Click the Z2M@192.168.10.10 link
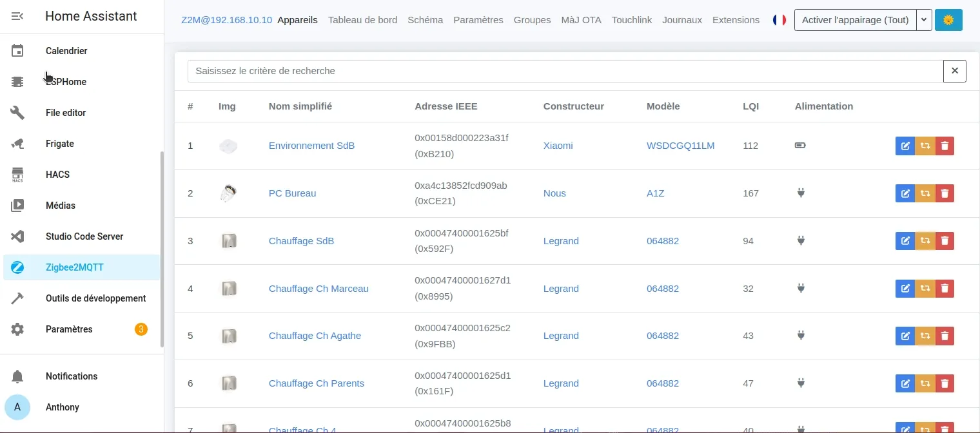The image size is (980, 433). 226,20
